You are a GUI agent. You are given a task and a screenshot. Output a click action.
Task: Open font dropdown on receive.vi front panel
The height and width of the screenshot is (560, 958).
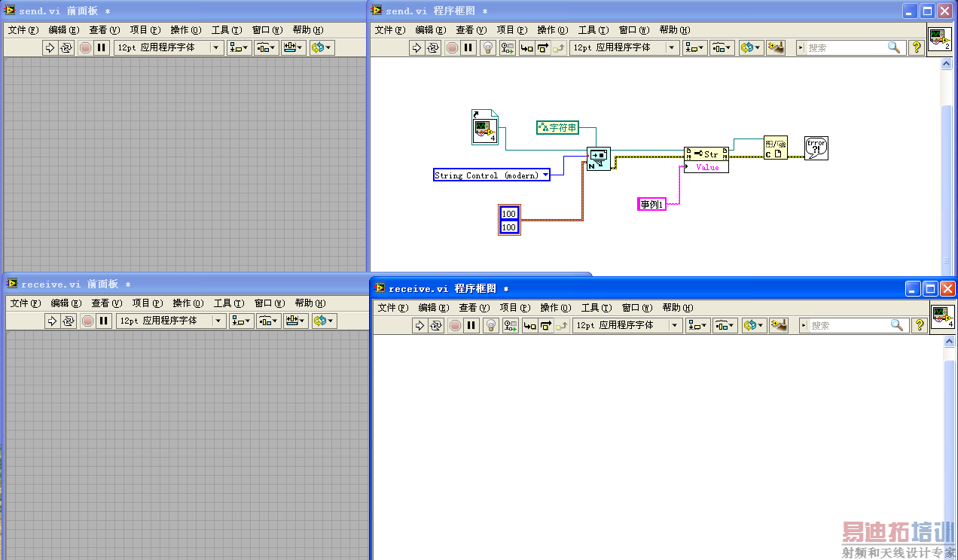(171, 321)
